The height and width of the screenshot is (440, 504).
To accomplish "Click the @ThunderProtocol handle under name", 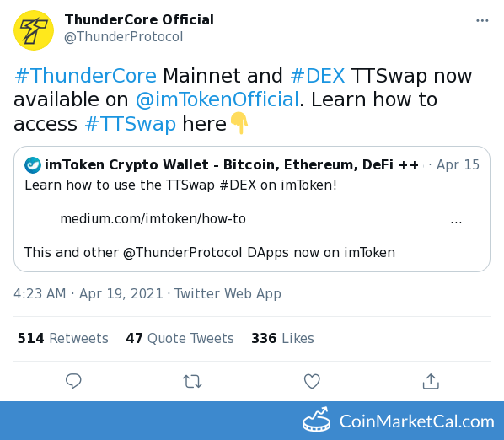I will [123, 36].
